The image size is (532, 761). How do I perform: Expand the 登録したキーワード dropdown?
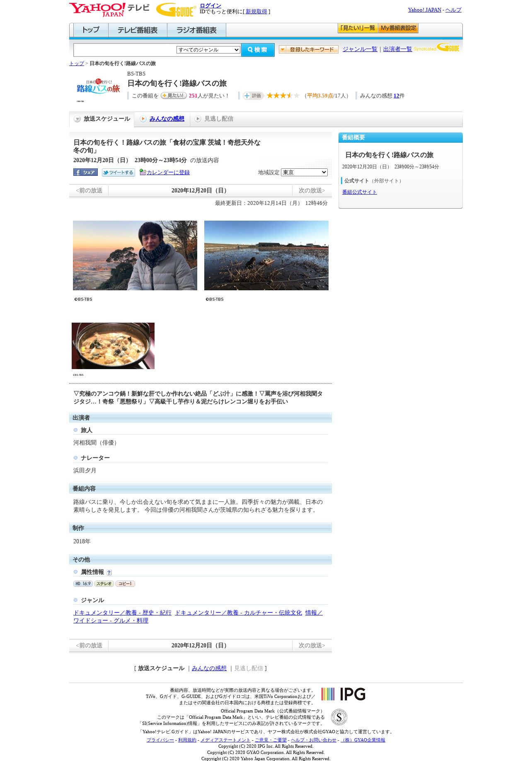(x=309, y=49)
